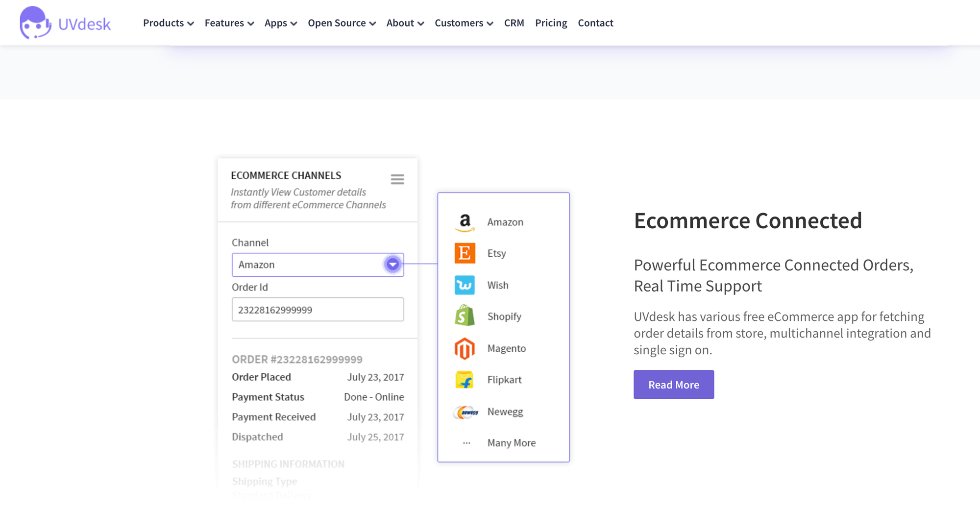Image resolution: width=980 pixels, height=509 pixels.
Task: Select the Wish logo icon
Action: click(x=465, y=285)
